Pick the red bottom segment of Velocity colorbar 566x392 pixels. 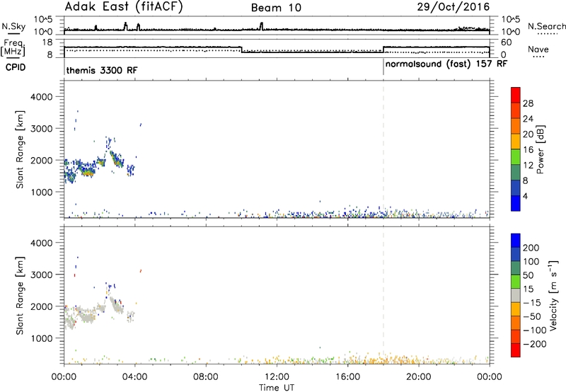(x=516, y=350)
